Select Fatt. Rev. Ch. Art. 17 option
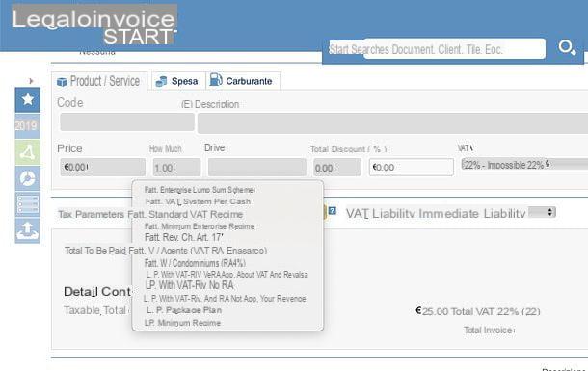Image resolution: width=588 pixels, height=371 pixels. tap(184, 237)
